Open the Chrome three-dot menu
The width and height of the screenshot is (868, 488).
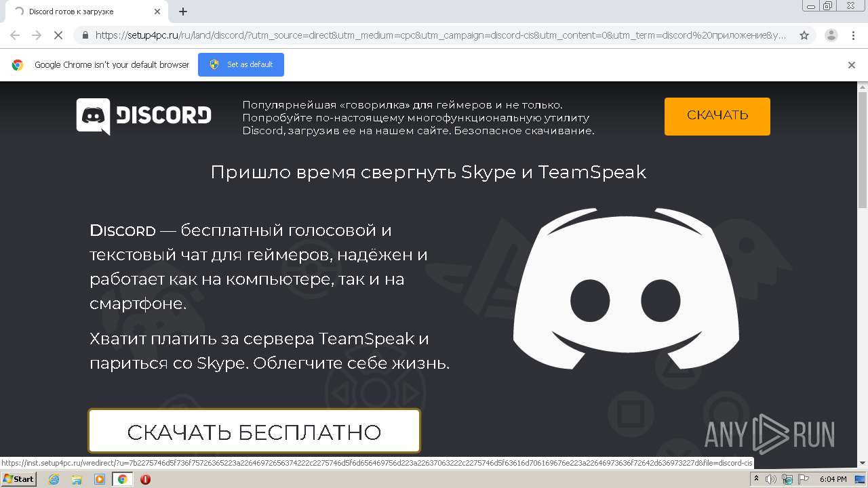tap(854, 35)
